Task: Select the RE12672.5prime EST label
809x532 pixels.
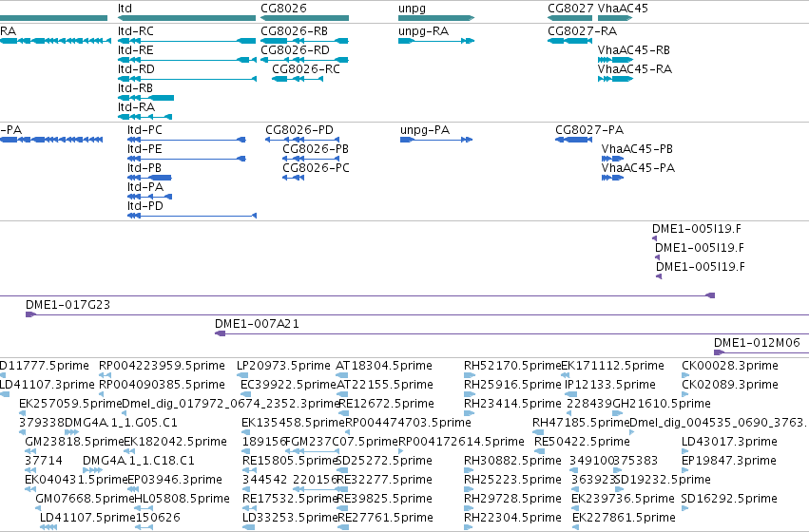Action: tap(387, 404)
